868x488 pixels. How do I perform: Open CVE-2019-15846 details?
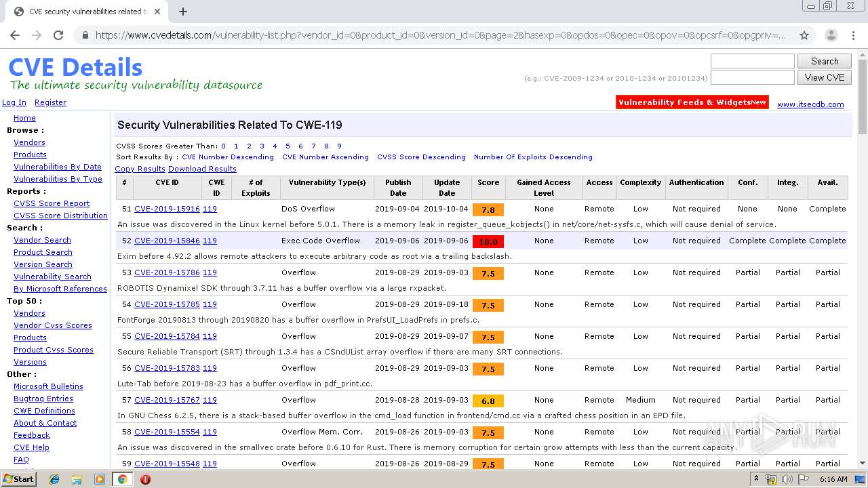click(167, 241)
